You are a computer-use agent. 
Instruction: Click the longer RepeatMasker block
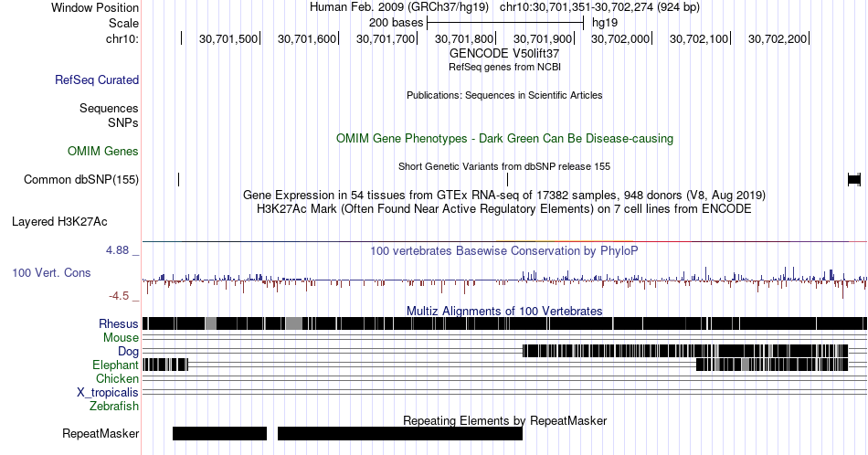(399, 433)
